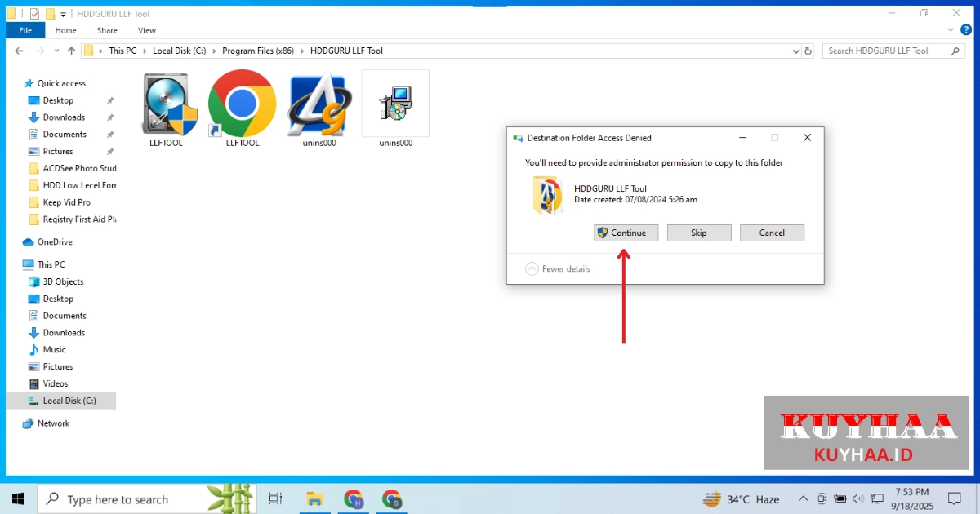
Task: Open Explorer Help question mark icon
Action: (966, 30)
